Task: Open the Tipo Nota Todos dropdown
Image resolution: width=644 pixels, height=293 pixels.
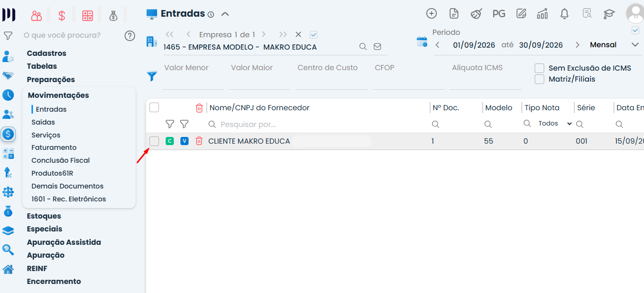Action: point(555,124)
